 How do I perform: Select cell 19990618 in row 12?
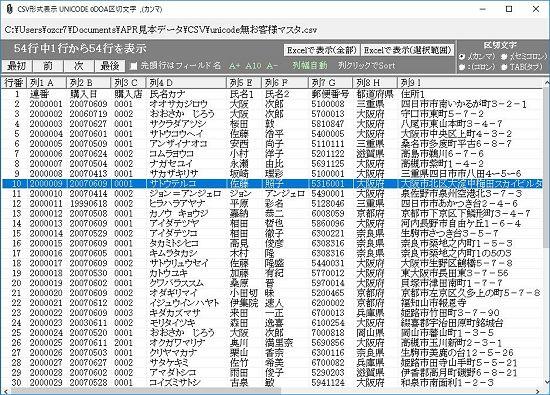click(88, 203)
